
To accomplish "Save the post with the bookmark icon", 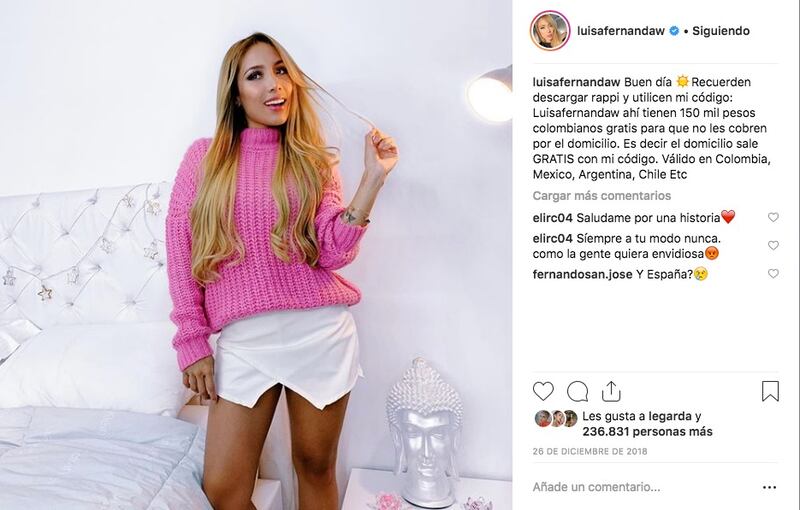I will click(770, 391).
